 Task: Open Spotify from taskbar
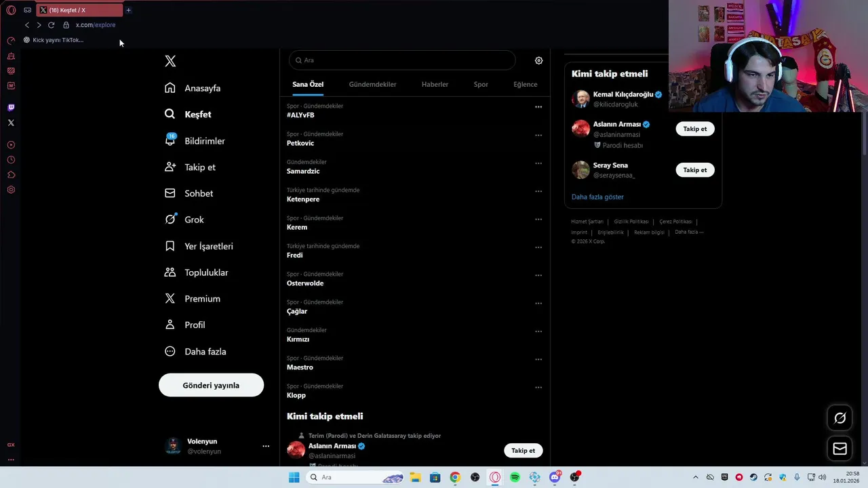(x=515, y=477)
